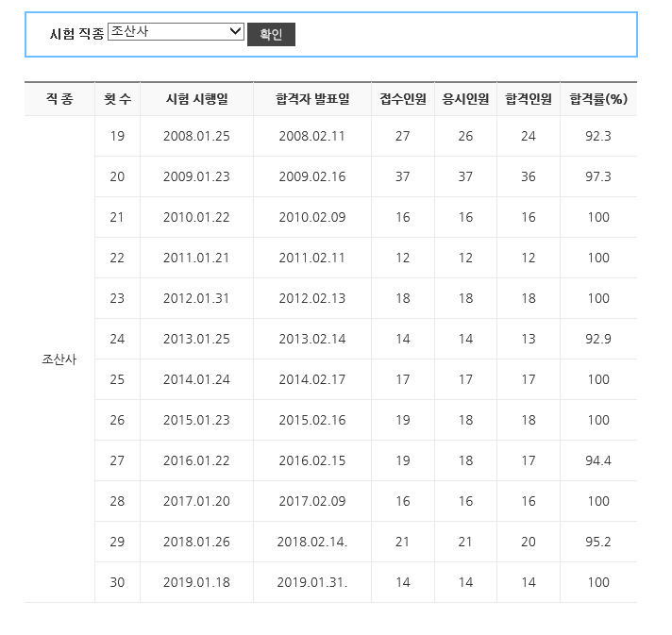Click applicant count 27 in round 19

(402, 136)
